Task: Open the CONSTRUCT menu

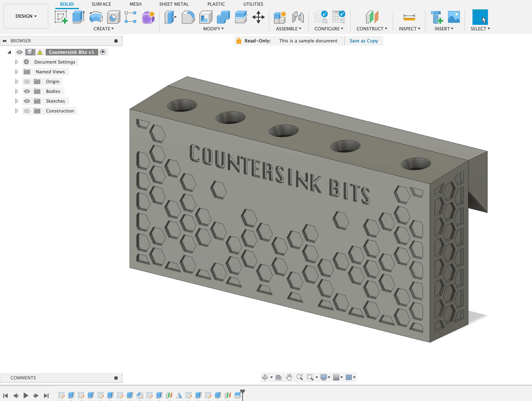Action: (372, 29)
